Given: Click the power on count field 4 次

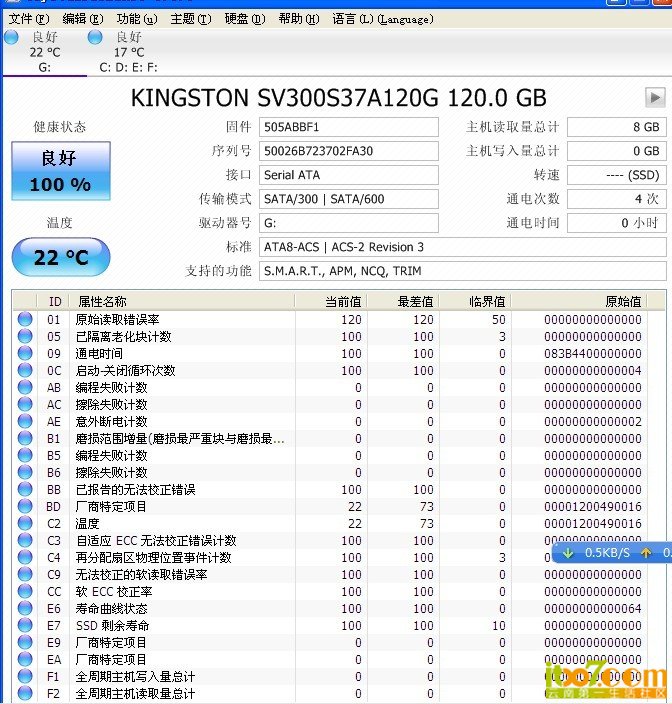Looking at the screenshot, I should pos(616,199).
